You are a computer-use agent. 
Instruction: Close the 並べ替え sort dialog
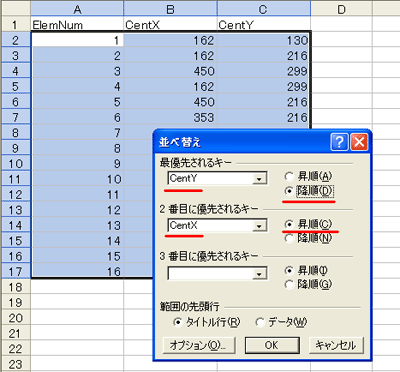click(359, 142)
